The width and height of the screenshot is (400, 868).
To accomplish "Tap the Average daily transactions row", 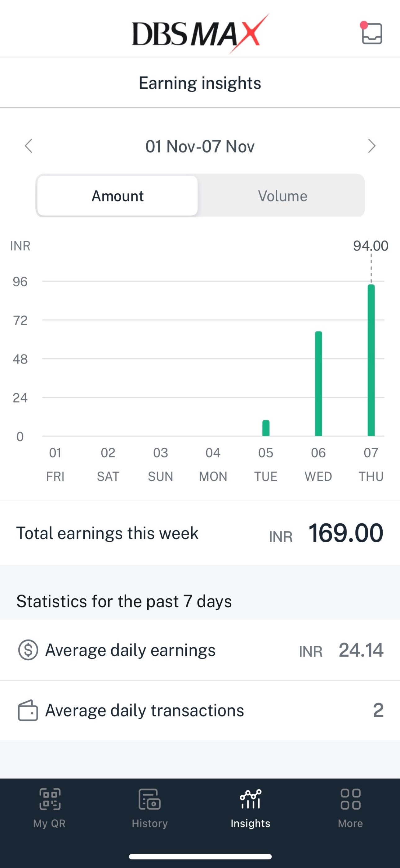I will point(200,710).
